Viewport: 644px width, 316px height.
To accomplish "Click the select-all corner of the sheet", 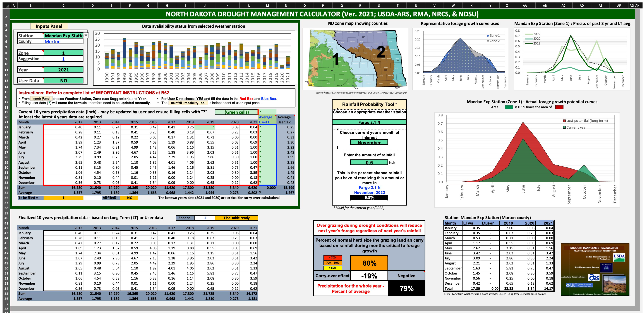I will [x=6, y=5].
